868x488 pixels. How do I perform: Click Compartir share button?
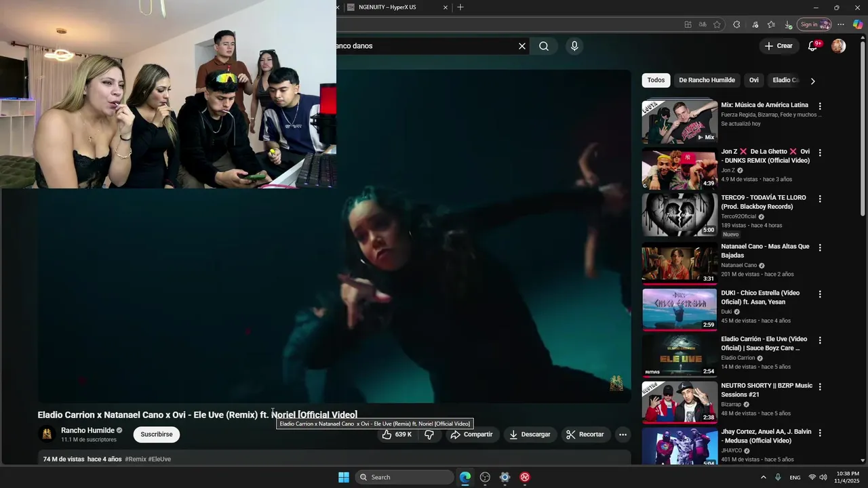point(472,434)
